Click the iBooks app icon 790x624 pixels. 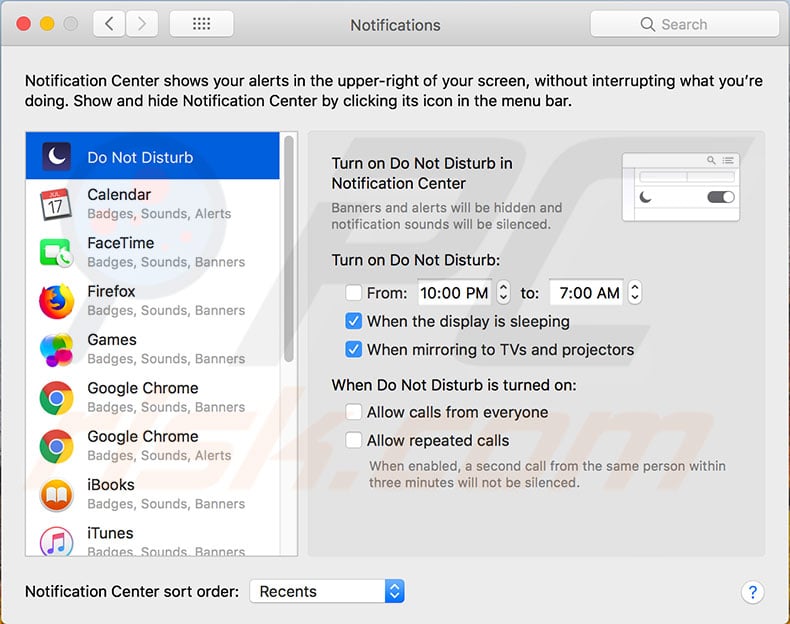point(56,495)
